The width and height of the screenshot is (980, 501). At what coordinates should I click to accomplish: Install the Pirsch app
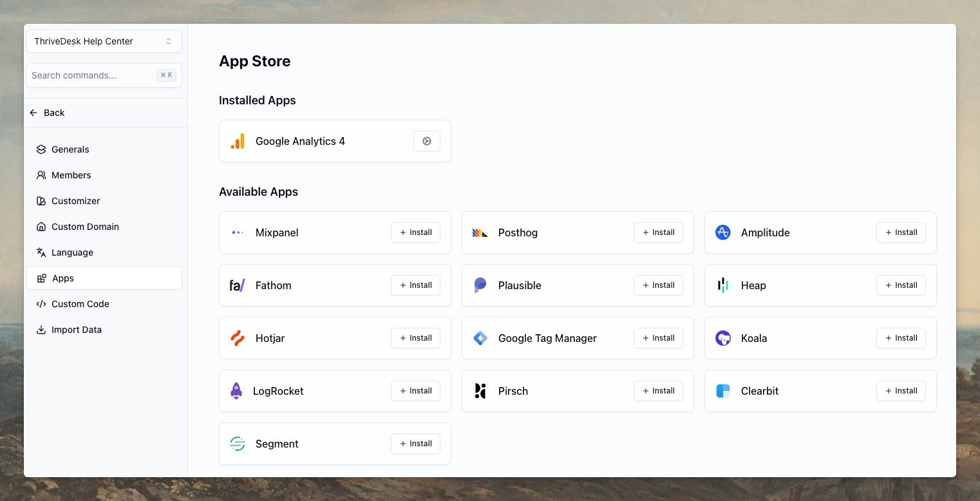(658, 391)
